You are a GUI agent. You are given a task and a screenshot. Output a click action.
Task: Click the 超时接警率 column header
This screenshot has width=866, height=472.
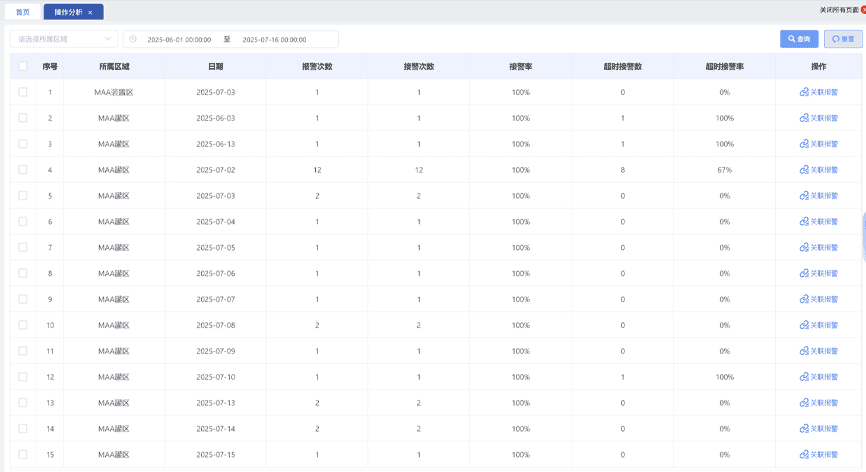coord(724,66)
